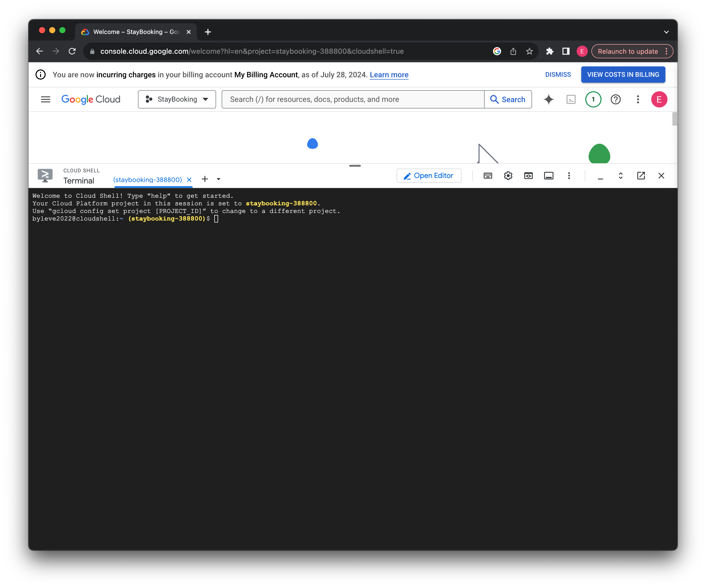Click the Cloud Shell settings gear icon
Viewport: 706px width, 588px height.
[x=508, y=175]
